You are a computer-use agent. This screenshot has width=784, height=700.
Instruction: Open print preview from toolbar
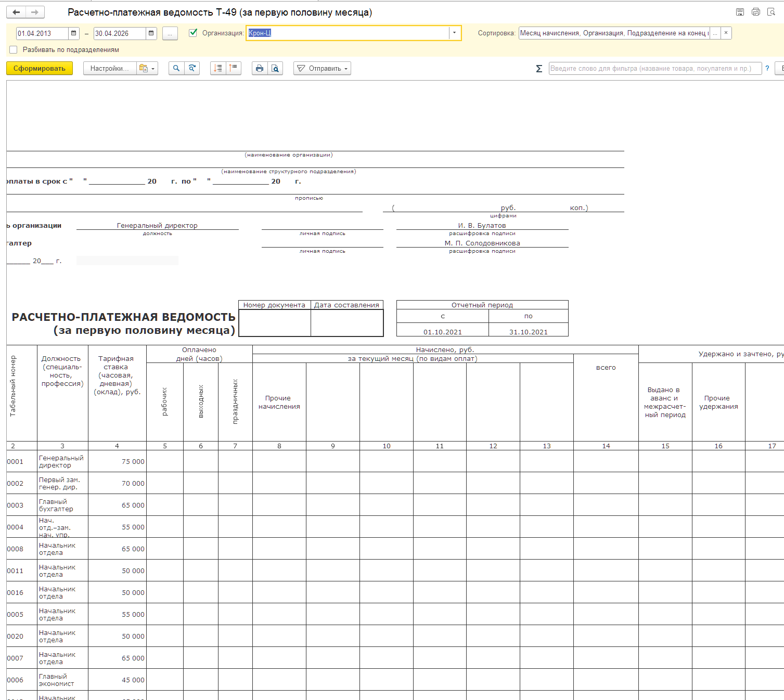[x=275, y=68]
